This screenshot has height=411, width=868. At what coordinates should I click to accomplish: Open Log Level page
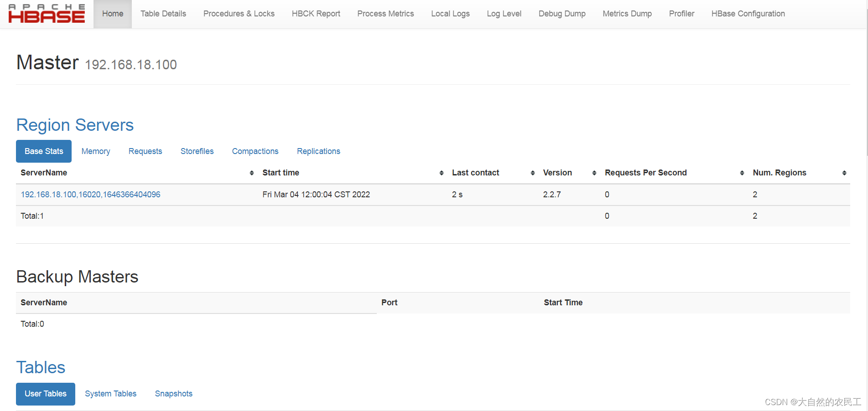click(x=504, y=14)
